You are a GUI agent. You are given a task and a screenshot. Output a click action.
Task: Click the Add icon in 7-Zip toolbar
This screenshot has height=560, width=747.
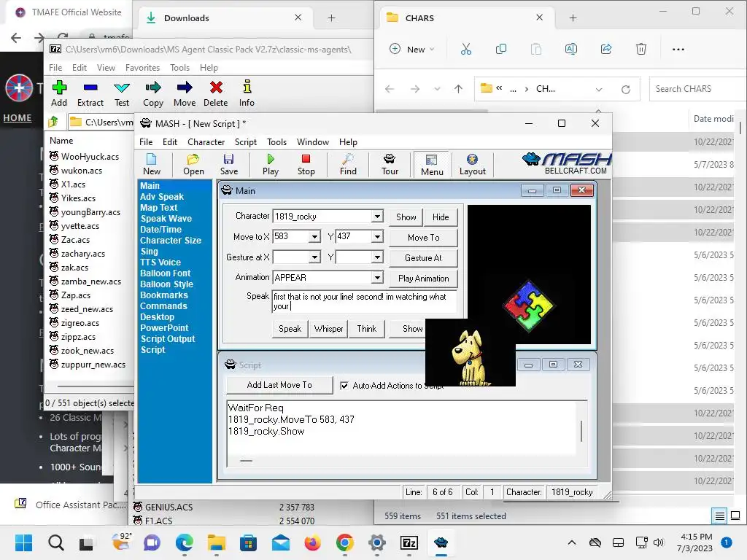pyautogui.click(x=59, y=93)
